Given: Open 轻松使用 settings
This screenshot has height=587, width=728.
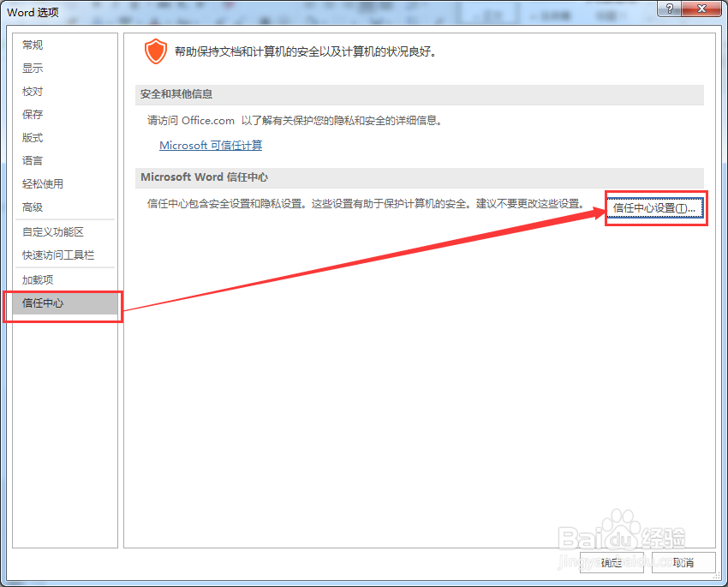Looking at the screenshot, I should tap(65, 184).
